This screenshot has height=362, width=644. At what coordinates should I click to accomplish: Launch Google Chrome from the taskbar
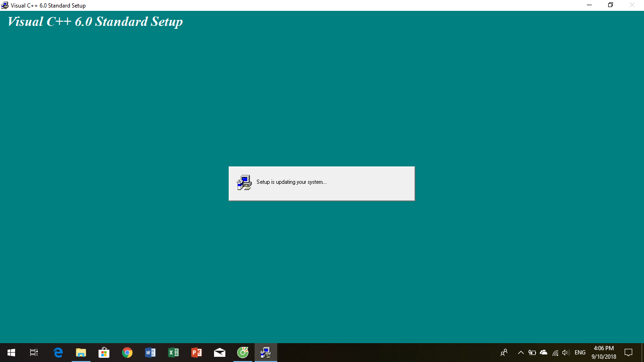(x=127, y=353)
